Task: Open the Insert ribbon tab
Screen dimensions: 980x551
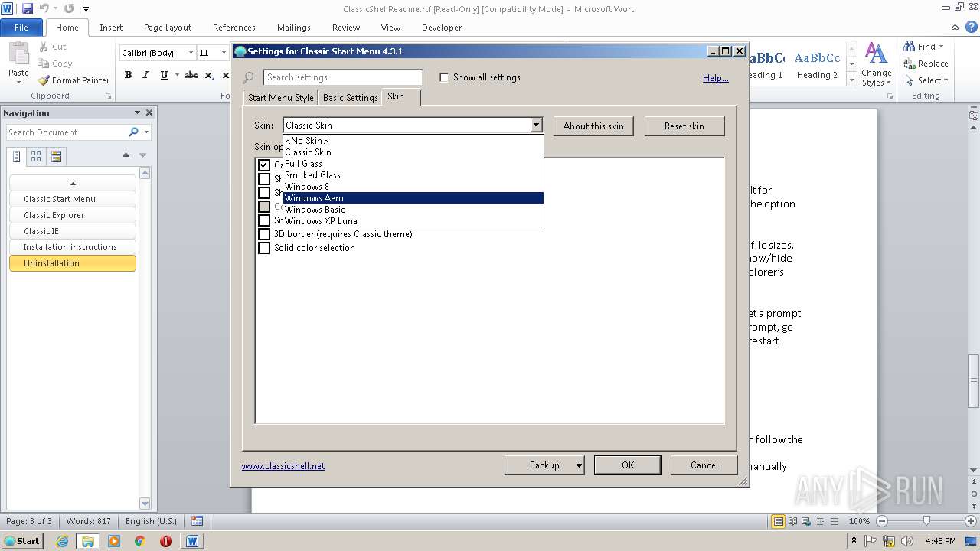Action: (111, 28)
